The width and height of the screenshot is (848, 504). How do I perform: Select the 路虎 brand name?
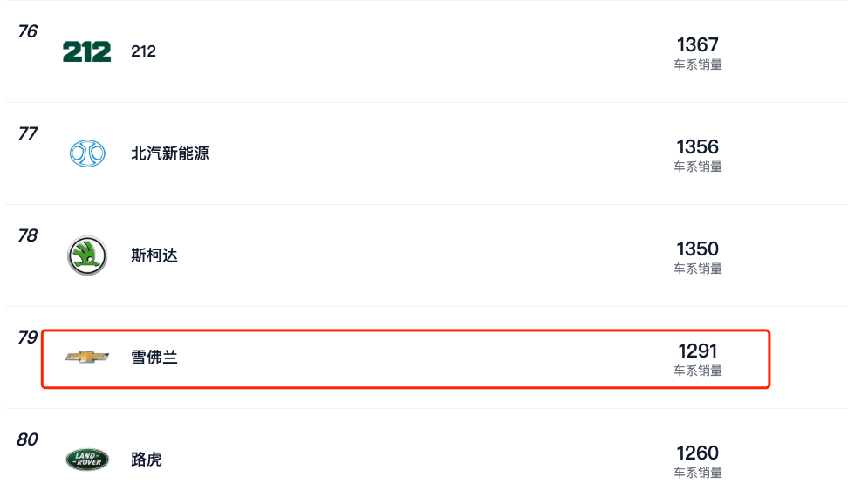pyautogui.click(x=147, y=460)
